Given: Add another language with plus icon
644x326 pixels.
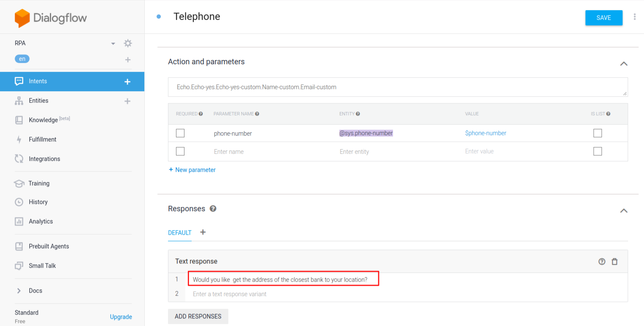Looking at the screenshot, I should pos(127,60).
